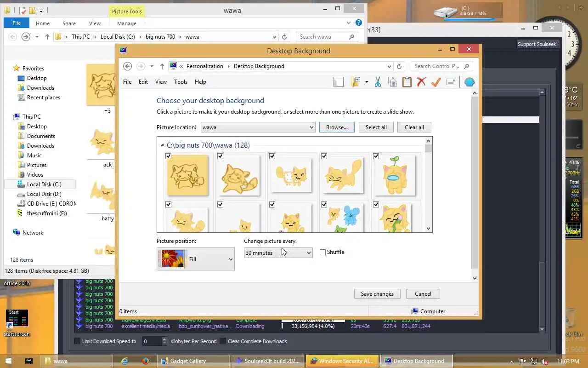This screenshot has height=368, width=588.
Task: Click the Clear all button
Action: tap(414, 127)
